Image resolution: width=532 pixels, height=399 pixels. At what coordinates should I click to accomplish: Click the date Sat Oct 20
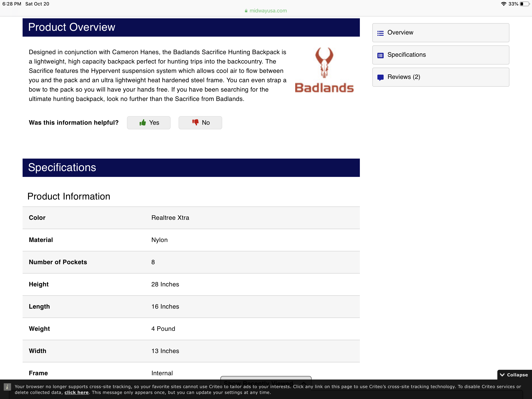[37, 4]
